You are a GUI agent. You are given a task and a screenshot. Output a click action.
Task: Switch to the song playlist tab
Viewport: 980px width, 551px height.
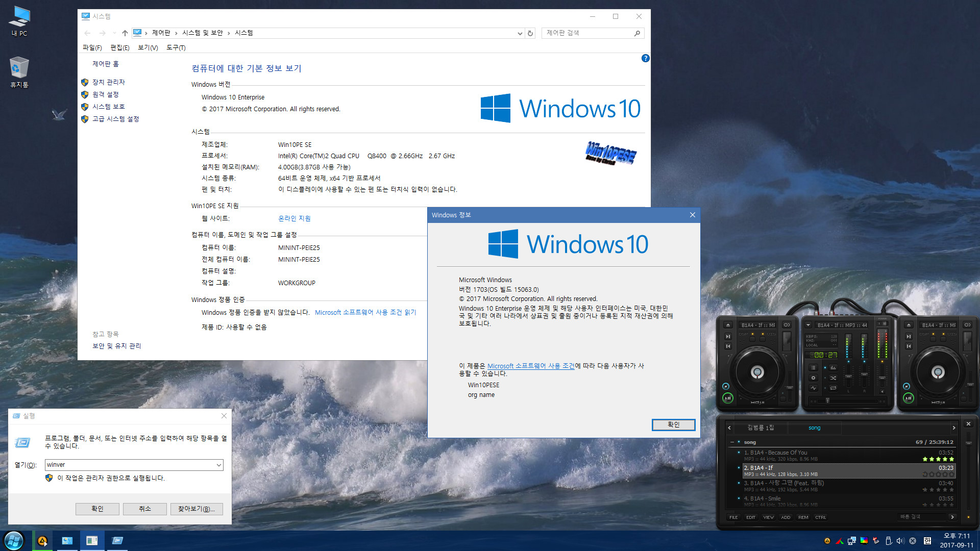[x=815, y=428]
